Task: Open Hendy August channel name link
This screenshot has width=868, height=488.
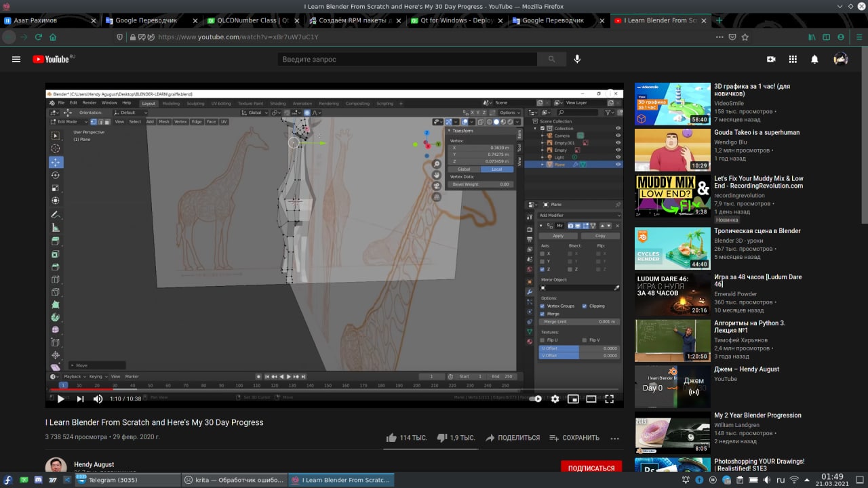Action: click(94, 465)
